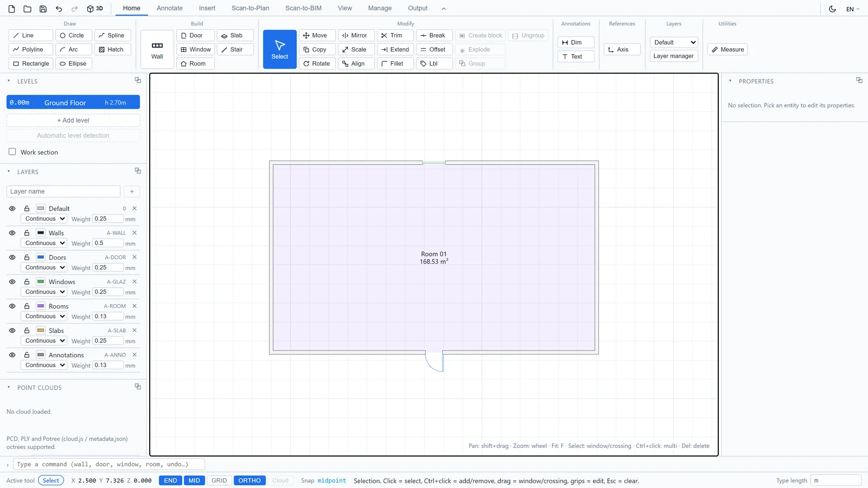Click the Rooms layer purple color swatch

(41, 306)
